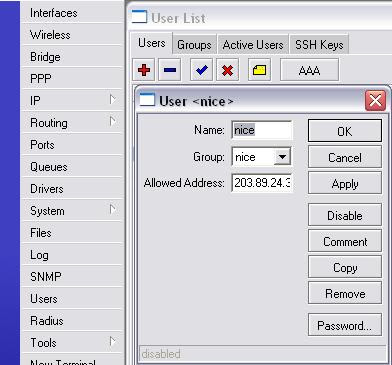Open Interfaces in sidebar menu
The height and width of the screenshot is (365, 392).
click(x=72, y=13)
